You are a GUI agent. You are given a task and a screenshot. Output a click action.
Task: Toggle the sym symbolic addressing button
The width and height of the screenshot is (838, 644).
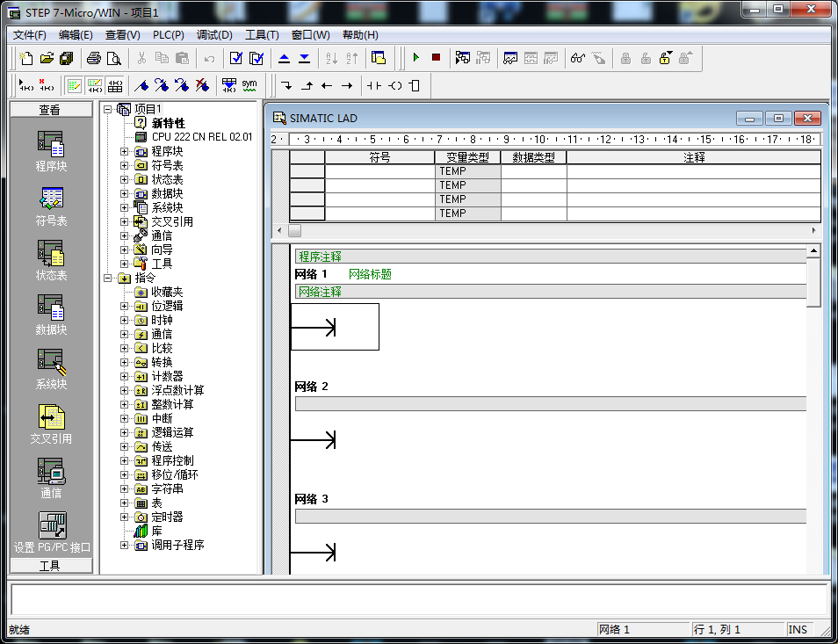pos(249,85)
